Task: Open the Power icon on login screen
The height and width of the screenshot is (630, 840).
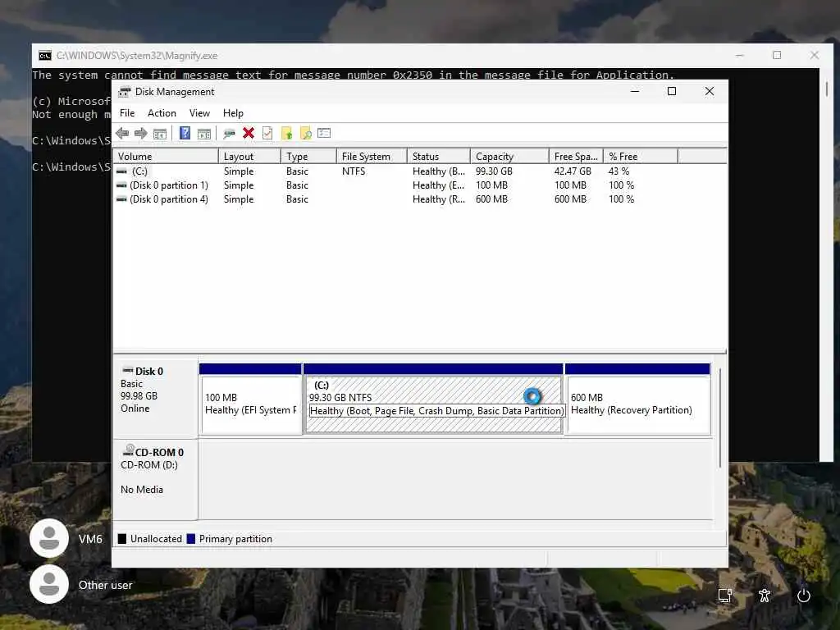Action: pyautogui.click(x=804, y=596)
